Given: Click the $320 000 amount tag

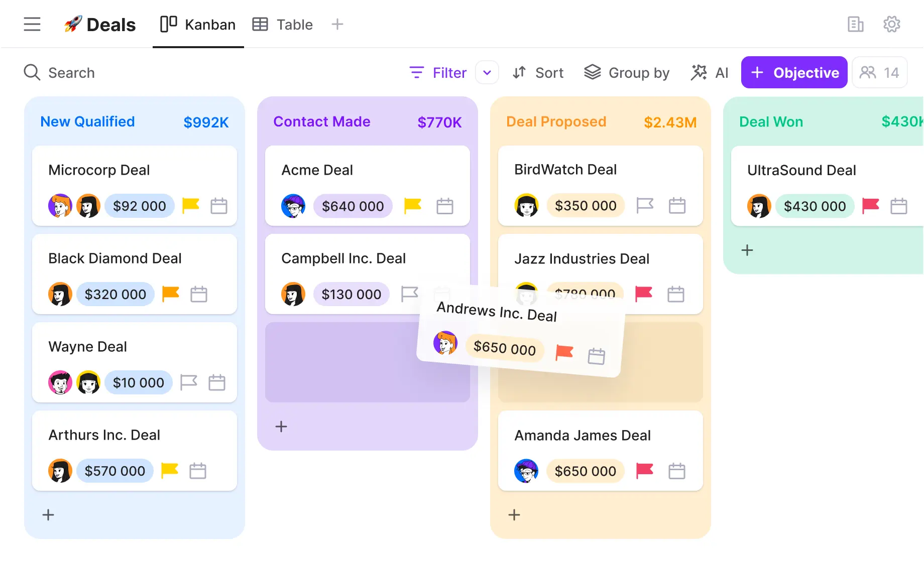Looking at the screenshot, I should 115,294.
